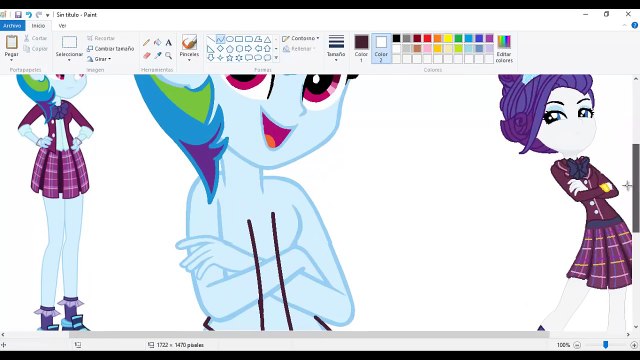Select the Color picker eyedropper tool

point(158,55)
